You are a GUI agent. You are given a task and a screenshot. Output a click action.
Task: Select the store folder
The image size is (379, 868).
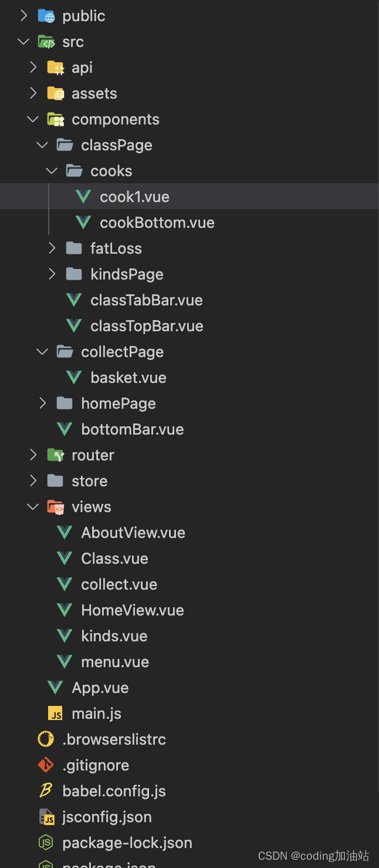(x=89, y=481)
